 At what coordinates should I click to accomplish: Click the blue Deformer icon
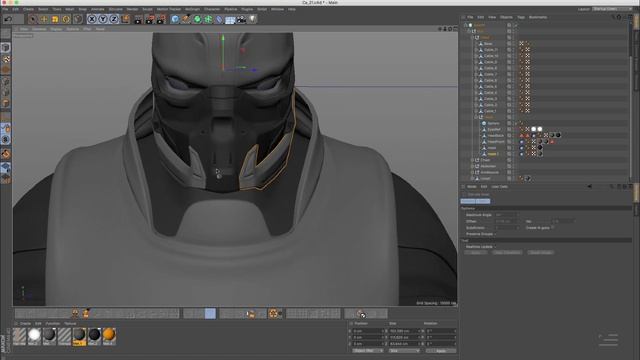tap(219, 19)
